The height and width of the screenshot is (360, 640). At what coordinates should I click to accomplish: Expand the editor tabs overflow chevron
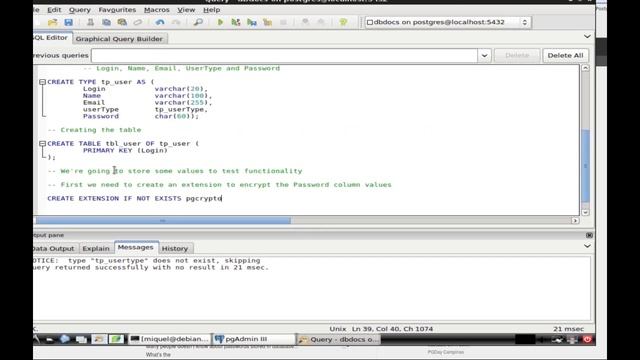tap(587, 37)
